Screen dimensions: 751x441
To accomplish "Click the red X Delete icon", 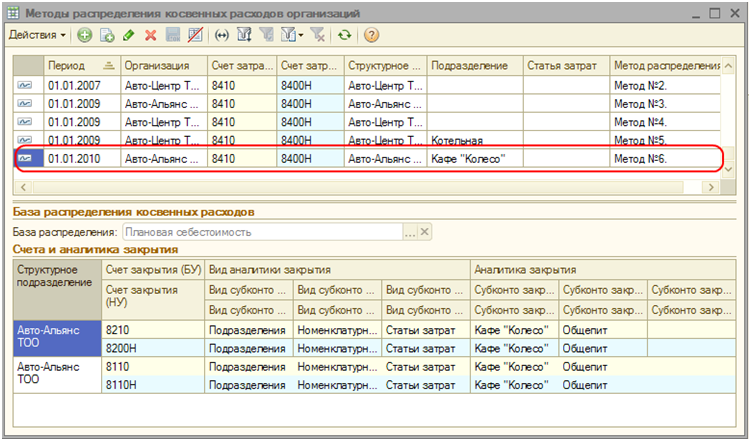I will (x=151, y=35).
